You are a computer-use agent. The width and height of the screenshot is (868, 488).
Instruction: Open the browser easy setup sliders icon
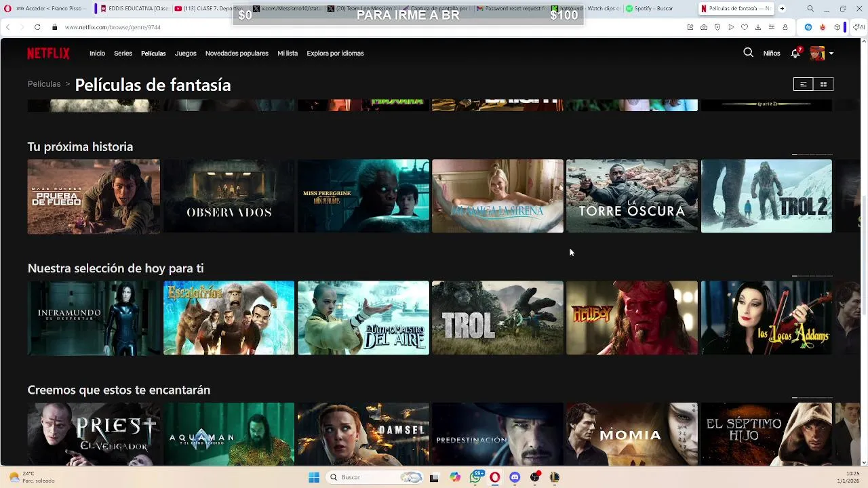(x=772, y=27)
